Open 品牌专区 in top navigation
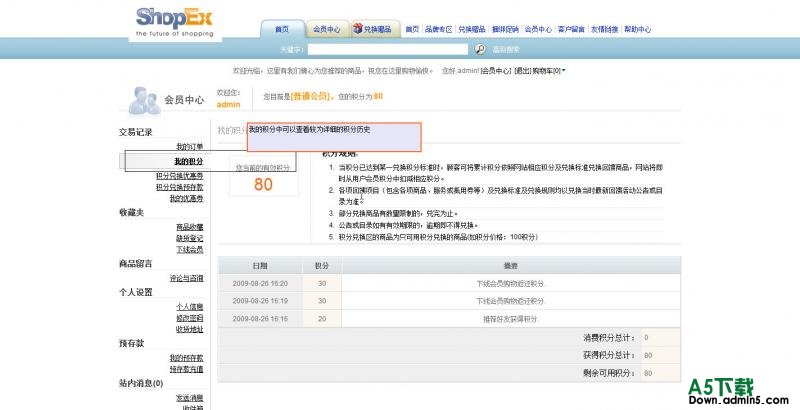This screenshot has height=410, width=800. 439,30
